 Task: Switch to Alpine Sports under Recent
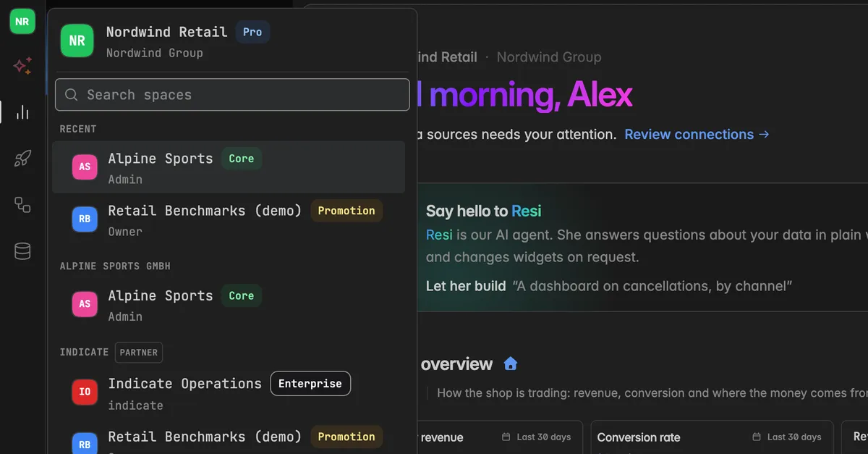[x=229, y=167]
